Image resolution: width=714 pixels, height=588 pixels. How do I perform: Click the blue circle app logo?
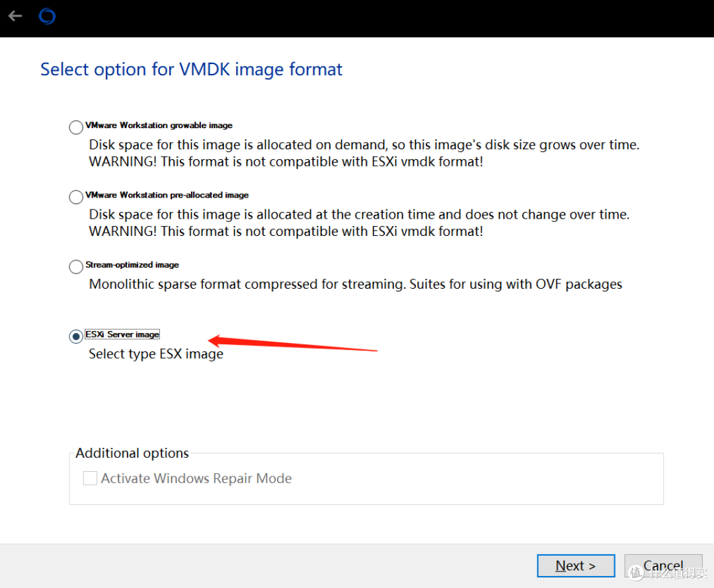click(x=47, y=16)
